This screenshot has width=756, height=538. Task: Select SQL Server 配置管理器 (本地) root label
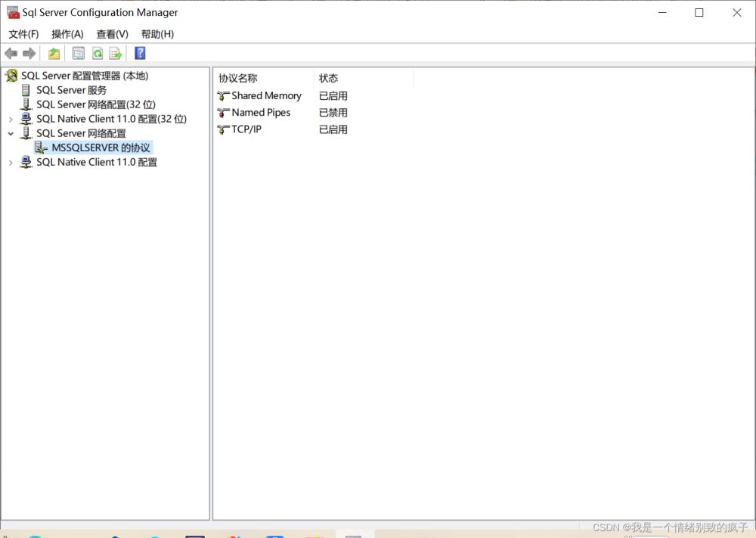85,76
